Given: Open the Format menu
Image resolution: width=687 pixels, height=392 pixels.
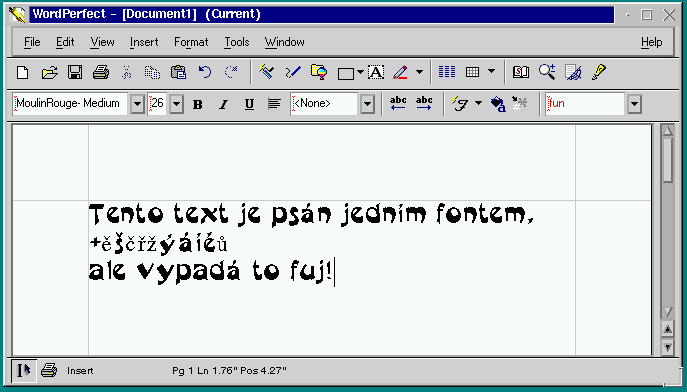Looking at the screenshot, I should pos(191,42).
